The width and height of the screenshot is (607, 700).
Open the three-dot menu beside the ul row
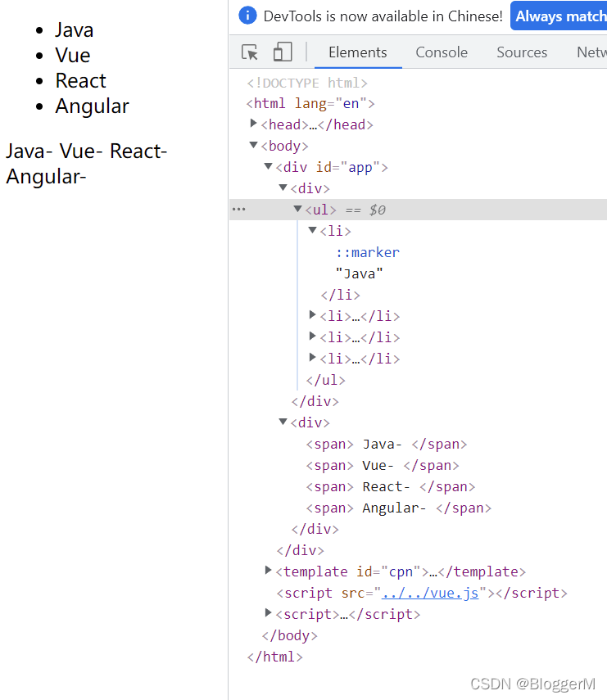coord(239,210)
